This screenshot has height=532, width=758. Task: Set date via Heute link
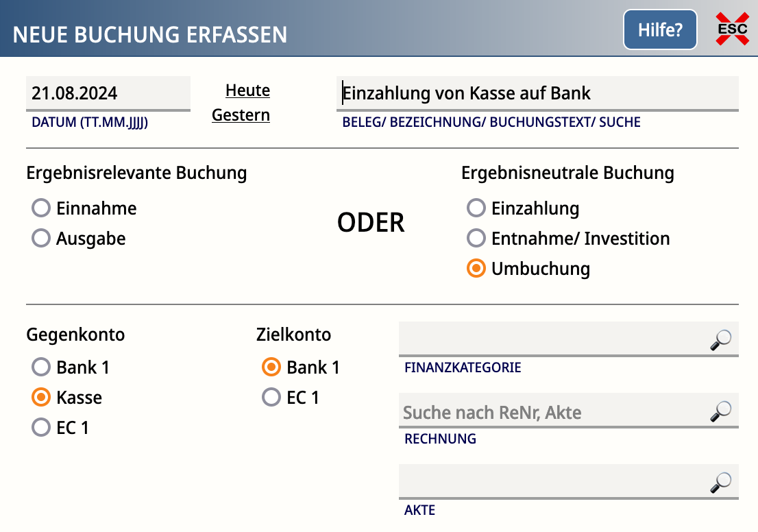tap(247, 90)
